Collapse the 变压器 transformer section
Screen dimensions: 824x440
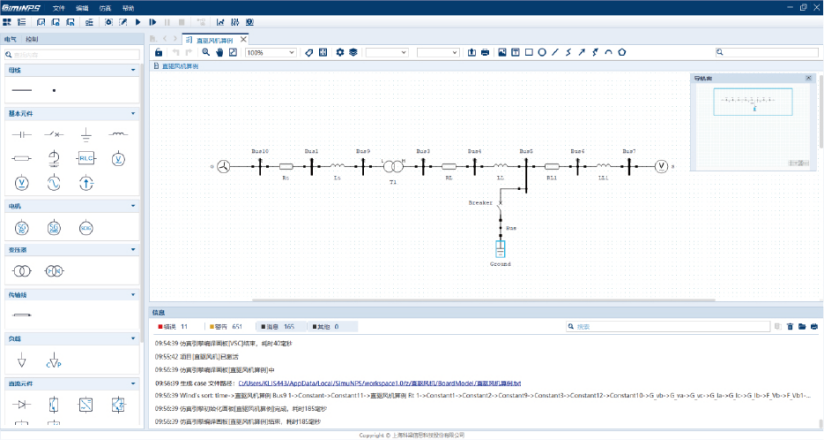[x=133, y=249]
